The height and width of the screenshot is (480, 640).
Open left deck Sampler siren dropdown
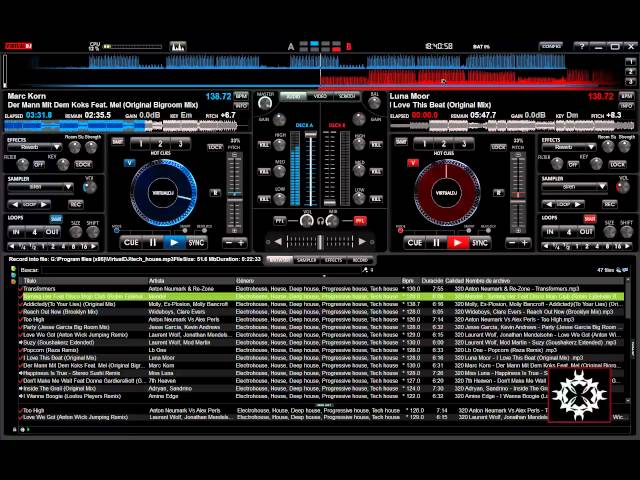coord(40,187)
